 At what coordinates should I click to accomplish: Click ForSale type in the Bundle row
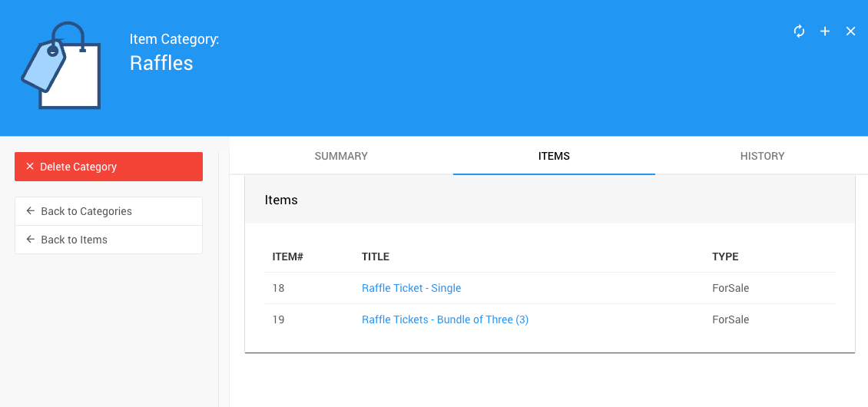(731, 319)
